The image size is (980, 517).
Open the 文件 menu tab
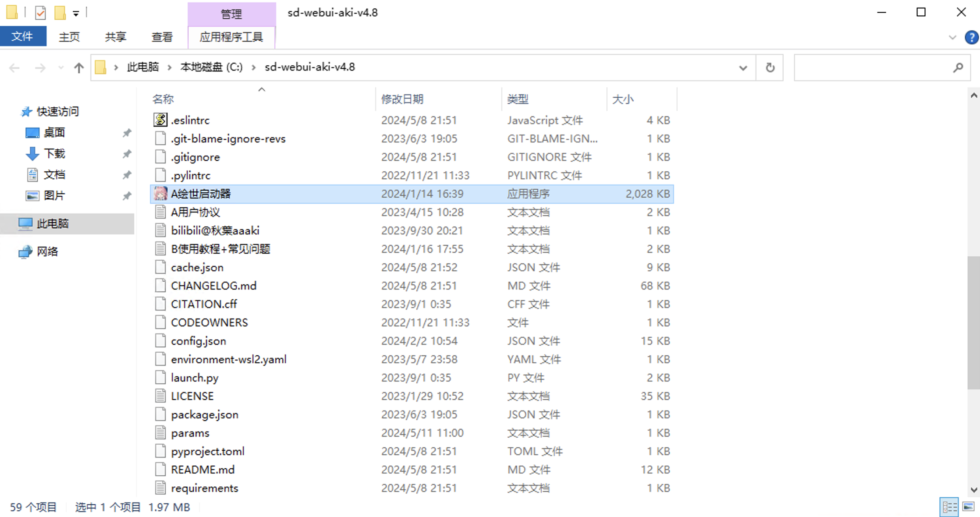[x=23, y=36]
